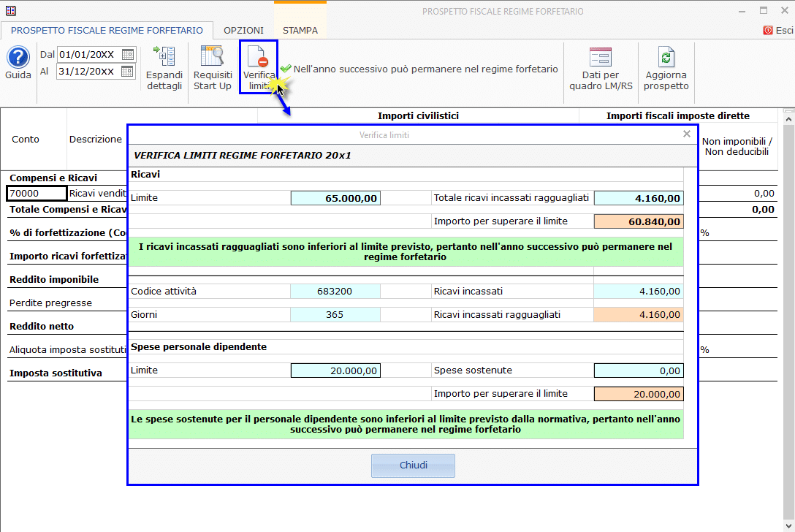Click the Reddito imponibile row label
795x532 pixels.
pyautogui.click(x=54, y=279)
